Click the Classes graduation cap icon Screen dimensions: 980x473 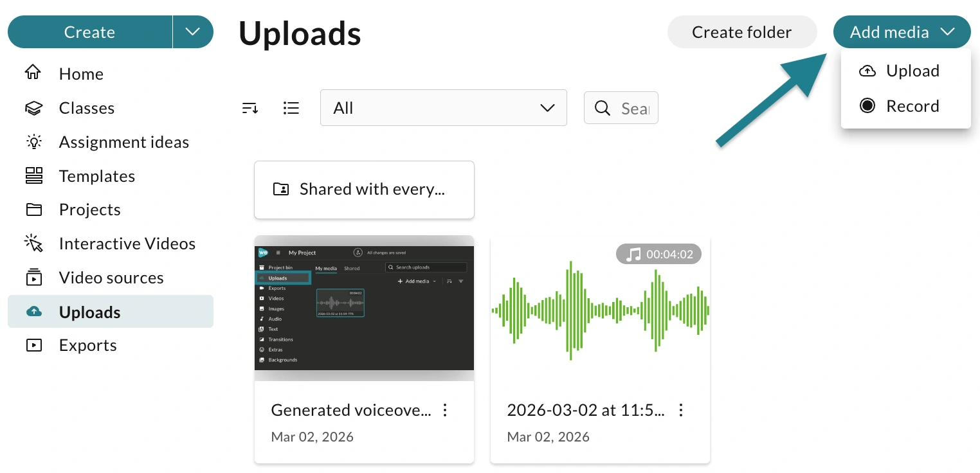tap(33, 108)
